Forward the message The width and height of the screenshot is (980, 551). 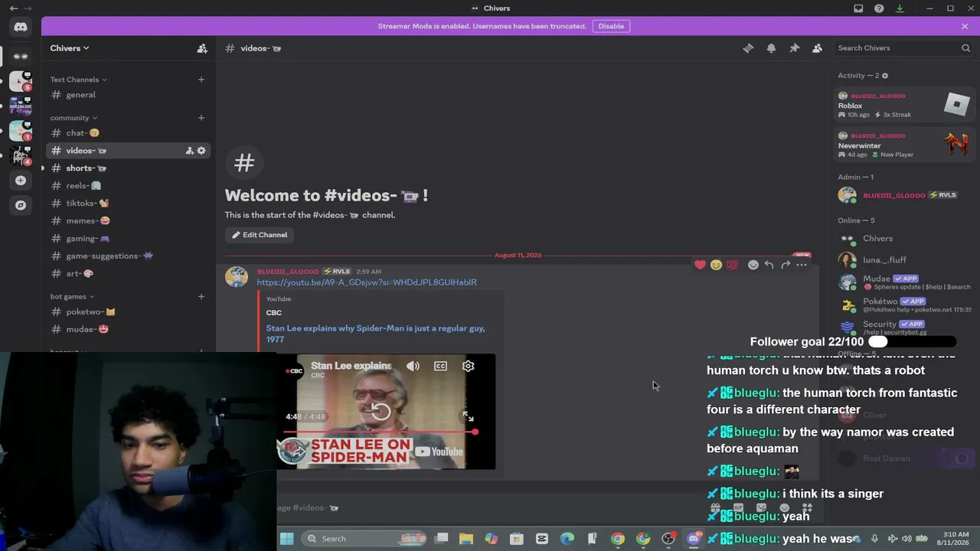[x=785, y=265]
